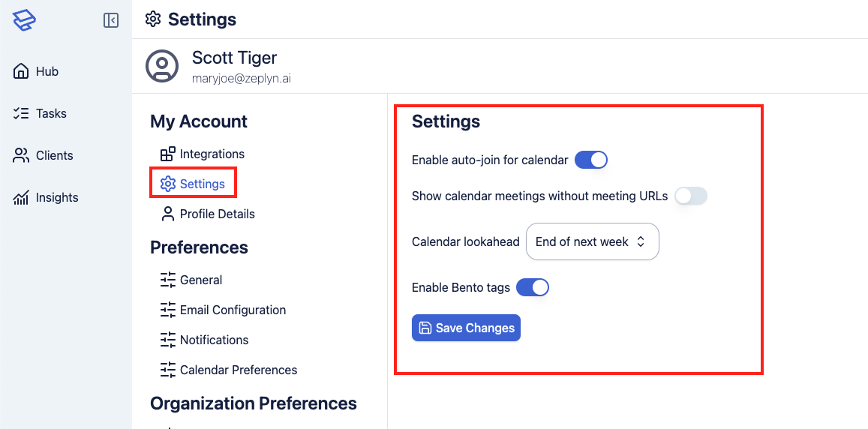Open Profile Details menu item
The height and width of the screenshot is (429, 868).
click(x=217, y=214)
